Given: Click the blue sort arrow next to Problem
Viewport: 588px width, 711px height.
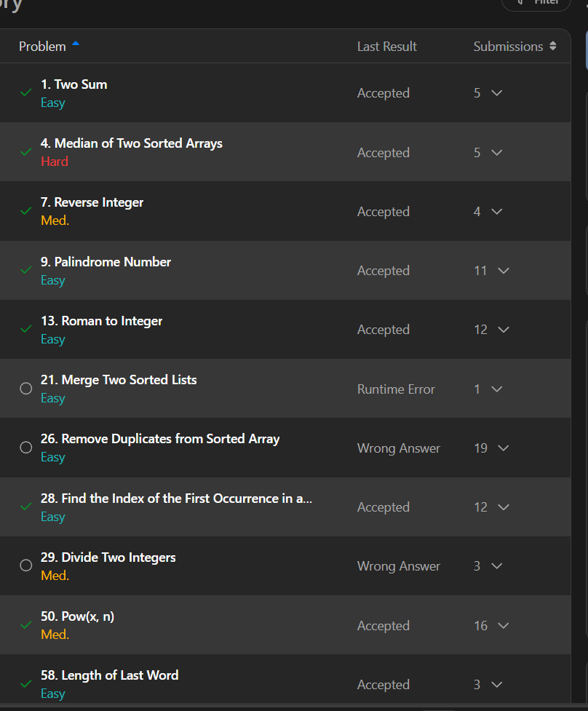Looking at the screenshot, I should coord(76,44).
